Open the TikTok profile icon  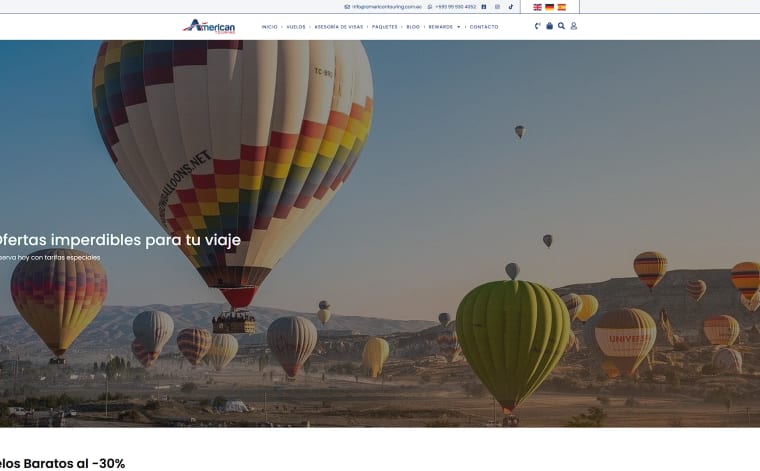point(510,7)
